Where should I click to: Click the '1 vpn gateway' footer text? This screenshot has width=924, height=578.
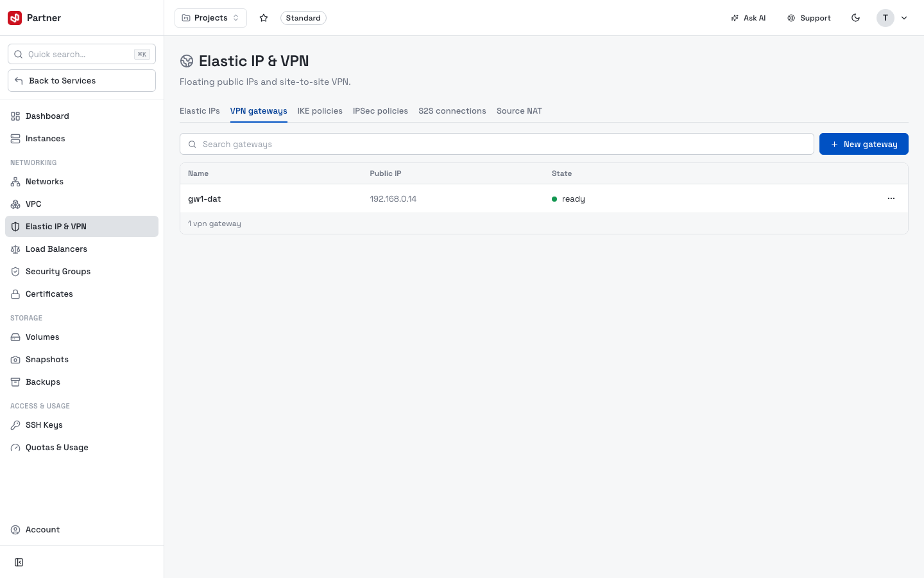pos(214,223)
